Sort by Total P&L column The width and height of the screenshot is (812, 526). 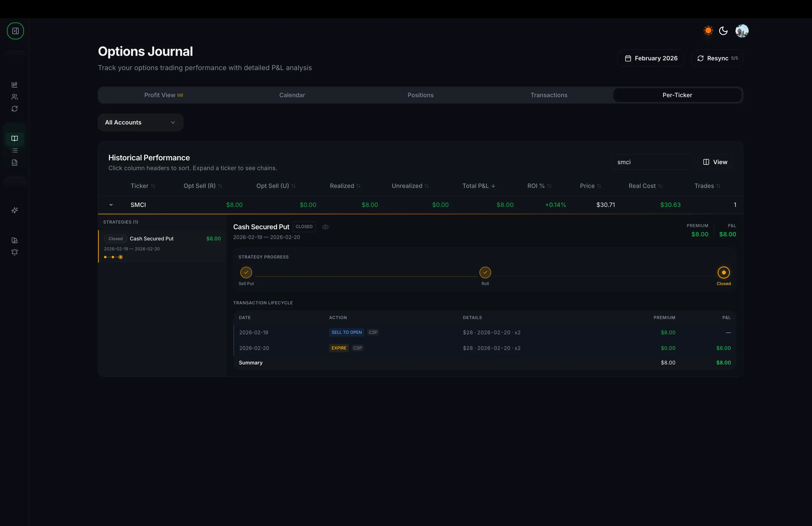(x=479, y=186)
